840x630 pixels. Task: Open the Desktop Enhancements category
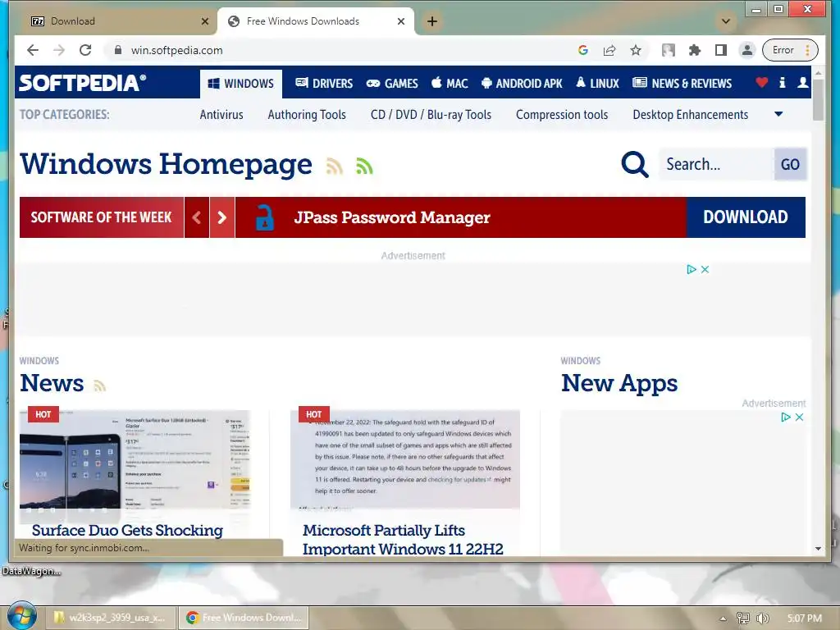(x=691, y=115)
